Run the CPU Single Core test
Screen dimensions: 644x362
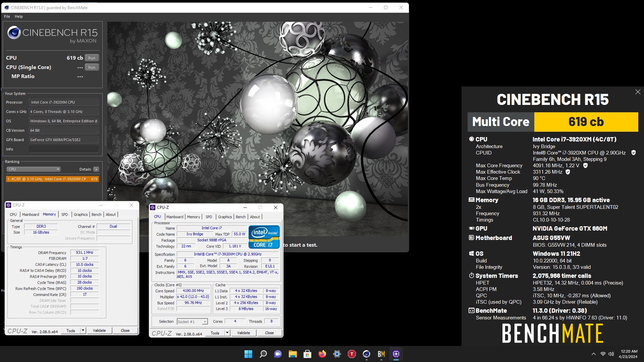92,67
